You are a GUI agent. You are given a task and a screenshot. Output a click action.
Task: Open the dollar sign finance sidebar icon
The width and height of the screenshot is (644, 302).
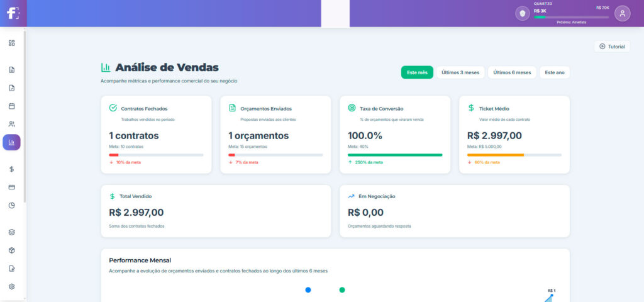pos(11,169)
